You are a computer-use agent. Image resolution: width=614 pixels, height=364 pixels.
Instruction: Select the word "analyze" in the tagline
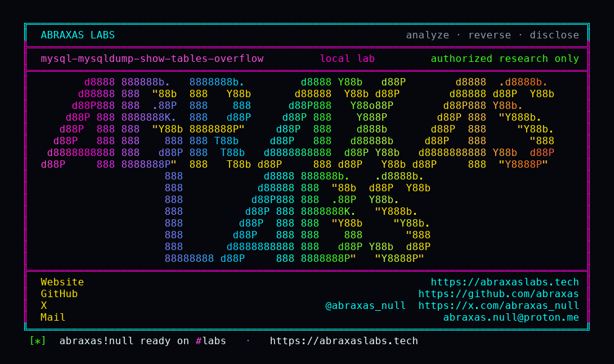point(427,35)
